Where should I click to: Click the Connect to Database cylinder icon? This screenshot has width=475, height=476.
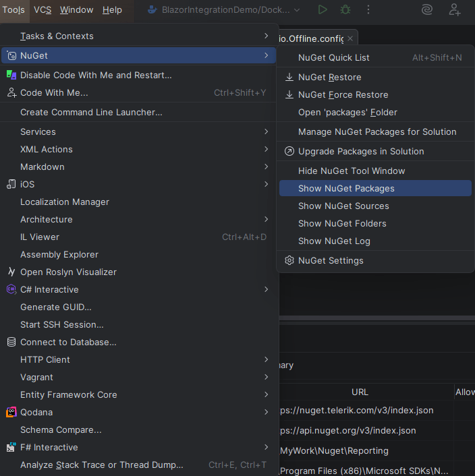11,342
